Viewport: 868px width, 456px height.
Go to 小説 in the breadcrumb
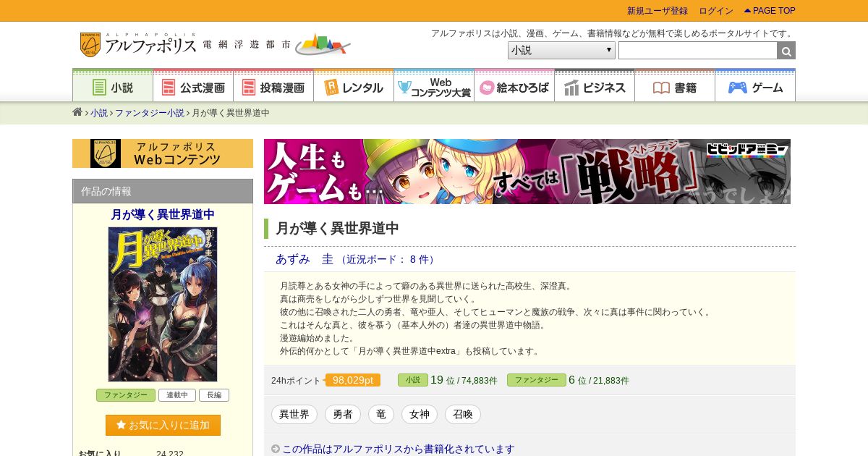click(x=99, y=113)
